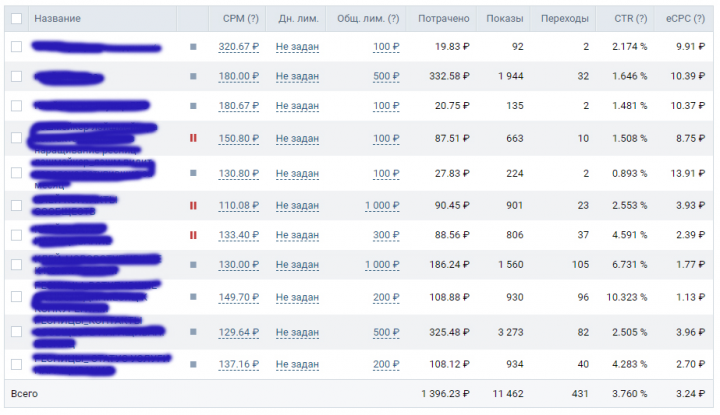The height and width of the screenshot is (415, 720).
Task: Select the total impressions 11 462
Action: click(508, 394)
